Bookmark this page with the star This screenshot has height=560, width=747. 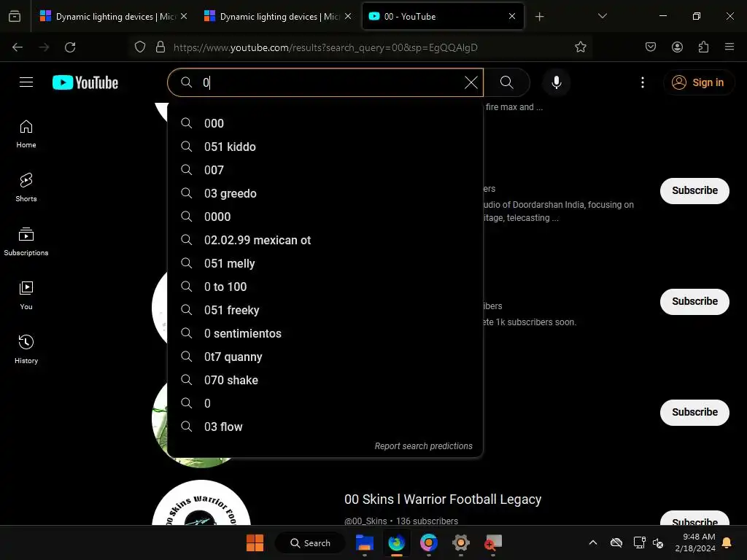coord(580,47)
